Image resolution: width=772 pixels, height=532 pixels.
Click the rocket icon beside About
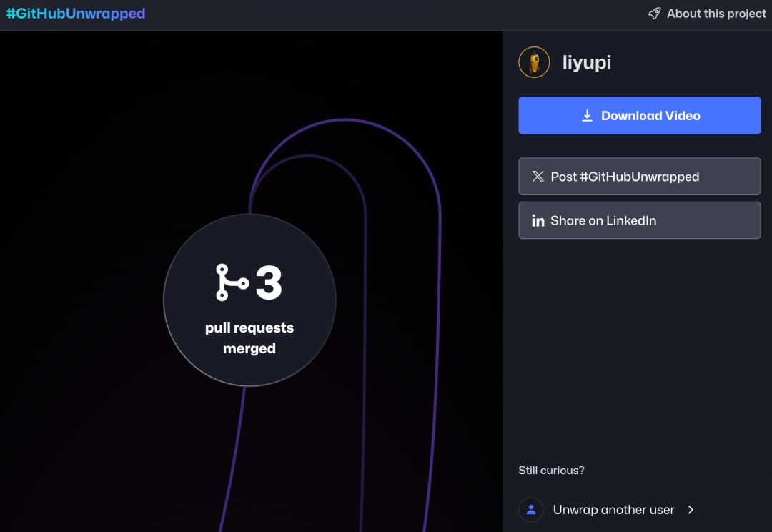pyautogui.click(x=654, y=14)
